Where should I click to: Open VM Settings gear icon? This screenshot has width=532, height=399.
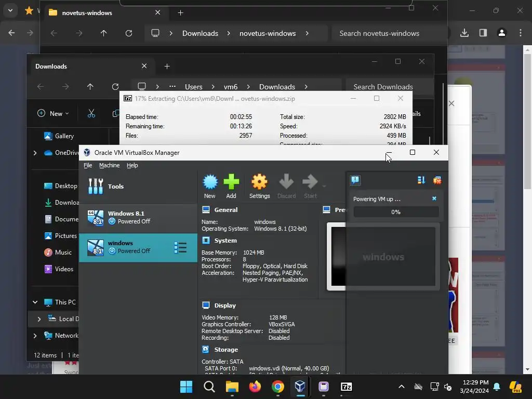tap(260, 186)
